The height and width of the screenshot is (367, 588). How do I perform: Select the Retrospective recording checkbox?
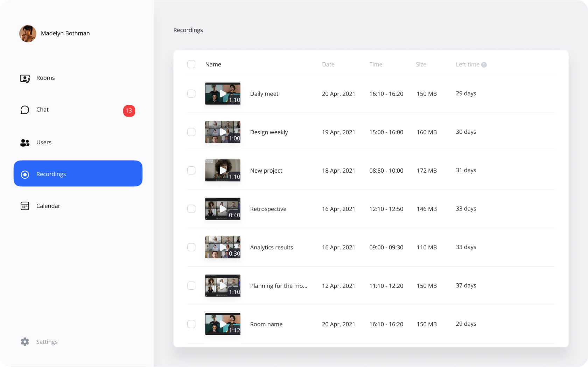[x=191, y=209]
